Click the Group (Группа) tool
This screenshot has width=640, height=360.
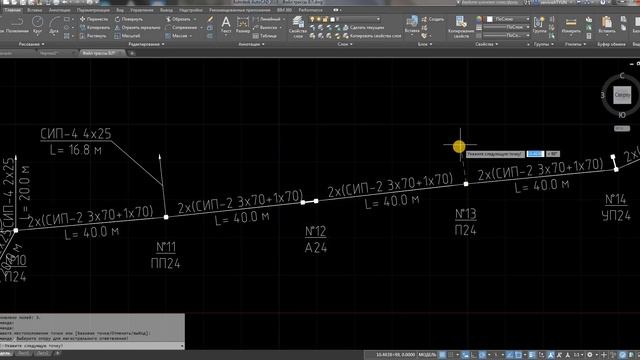tap(539, 25)
